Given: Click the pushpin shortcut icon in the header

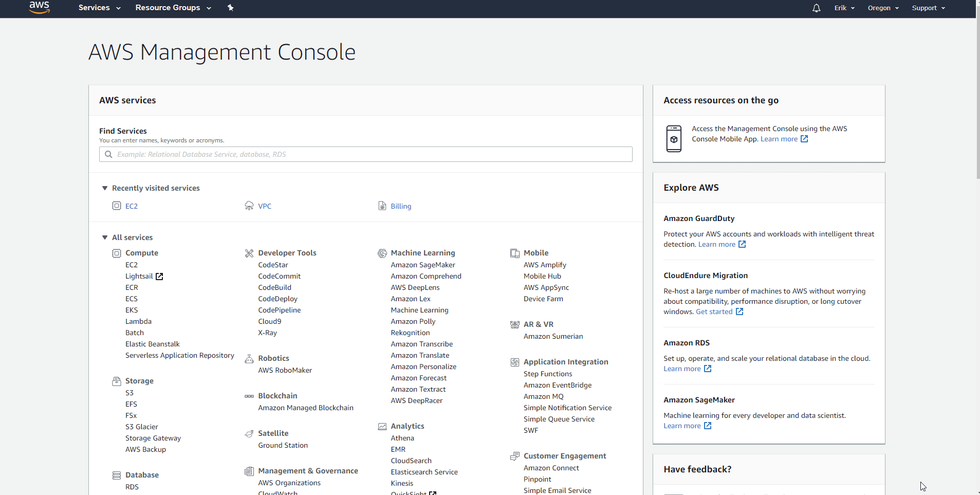Looking at the screenshot, I should [231, 8].
